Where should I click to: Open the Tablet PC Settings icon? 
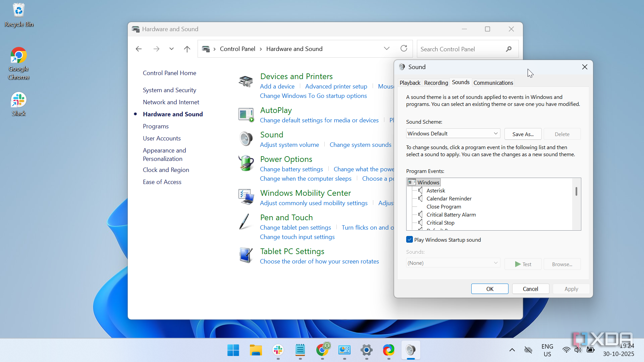(x=246, y=255)
